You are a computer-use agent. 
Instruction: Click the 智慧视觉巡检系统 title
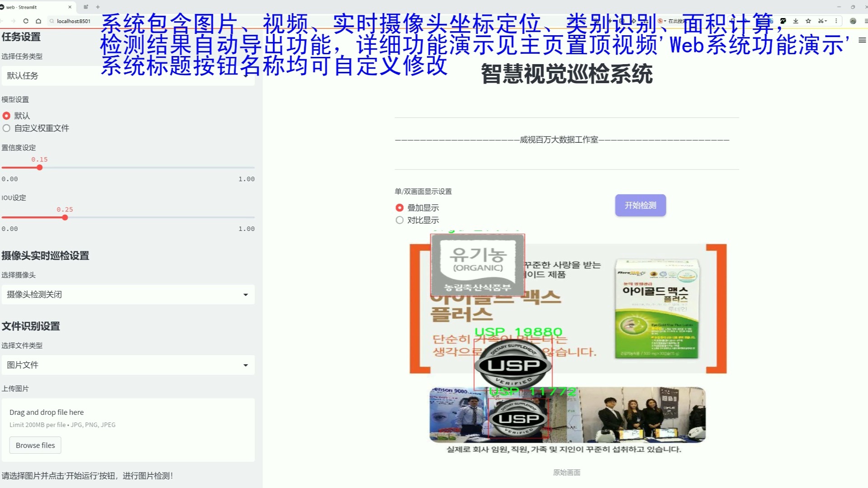coord(567,74)
